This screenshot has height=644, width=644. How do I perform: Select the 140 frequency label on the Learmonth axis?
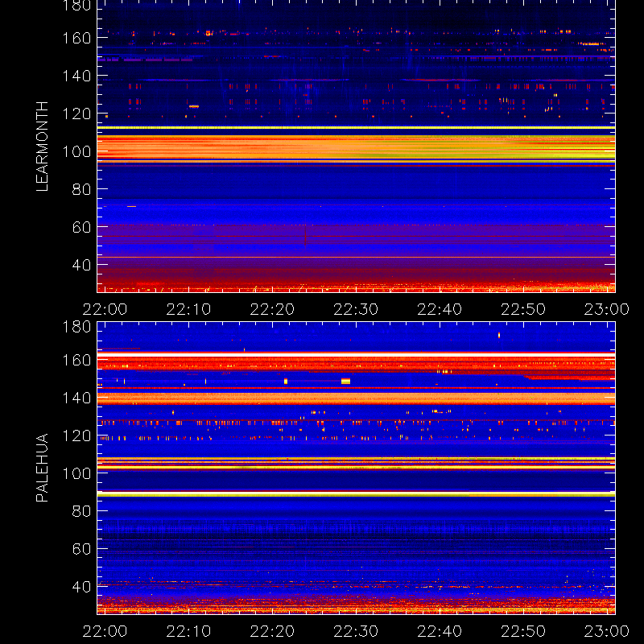tap(76, 76)
